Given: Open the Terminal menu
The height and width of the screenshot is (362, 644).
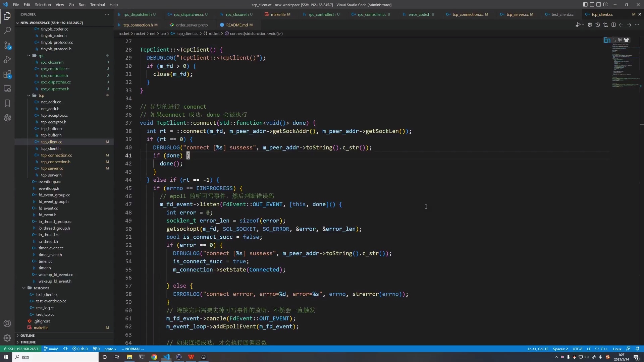Looking at the screenshot, I should pyautogui.click(x=97, y=5).
